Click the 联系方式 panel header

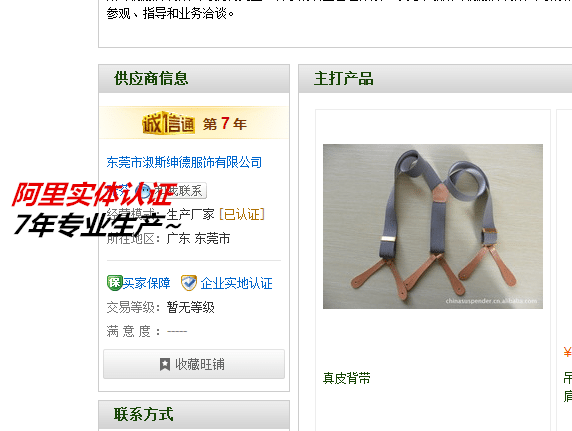pos(194,415)
